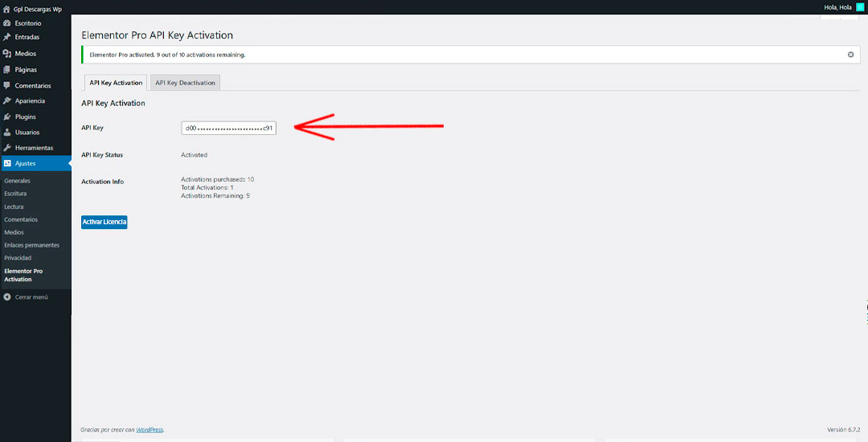Open Gpl Descargas Wp site link
Screen dimensions: 868x442
38,9
